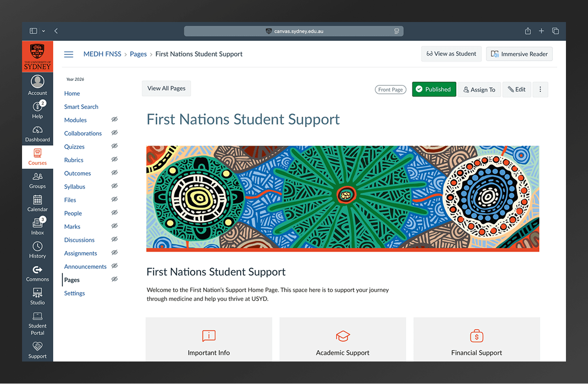Screen dimensions: 588x384
Task: Click the Aboriginal artwork banner image
Action: click(x=343, y=198)
